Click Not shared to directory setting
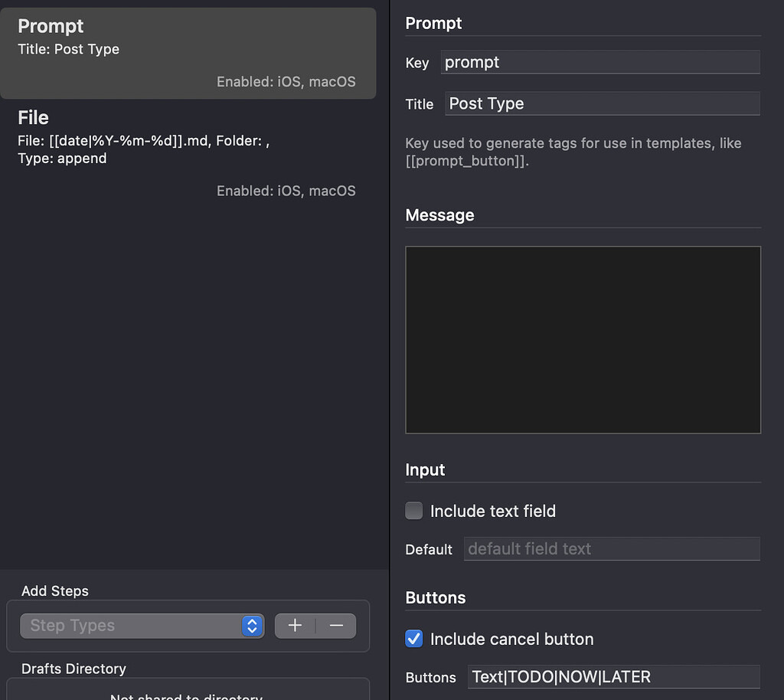Image resolution: width=784 pixels, height=700 pixels. click(188, 695)
